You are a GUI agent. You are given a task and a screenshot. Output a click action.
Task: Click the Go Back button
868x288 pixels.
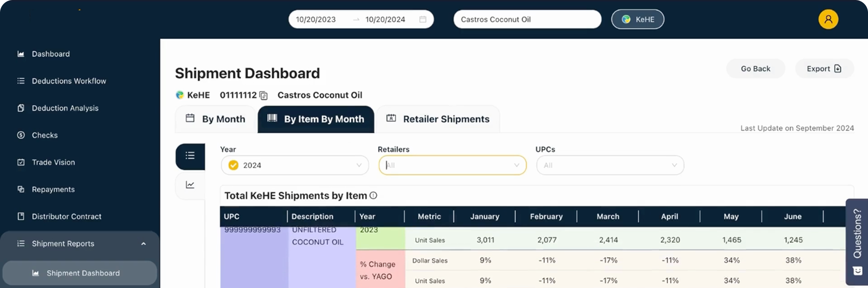[755, 69]
